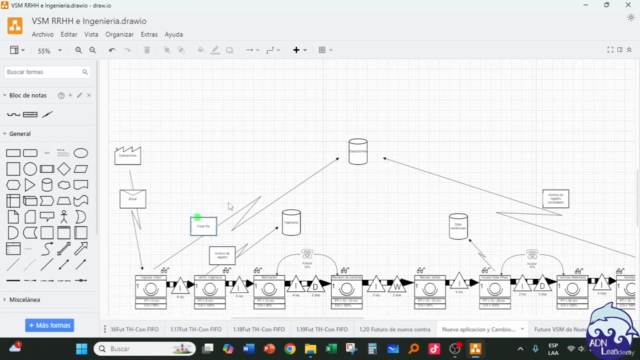This screenshot has height=360, width=640.
Task: Open the Organizar menu
Action: [119, 35]
